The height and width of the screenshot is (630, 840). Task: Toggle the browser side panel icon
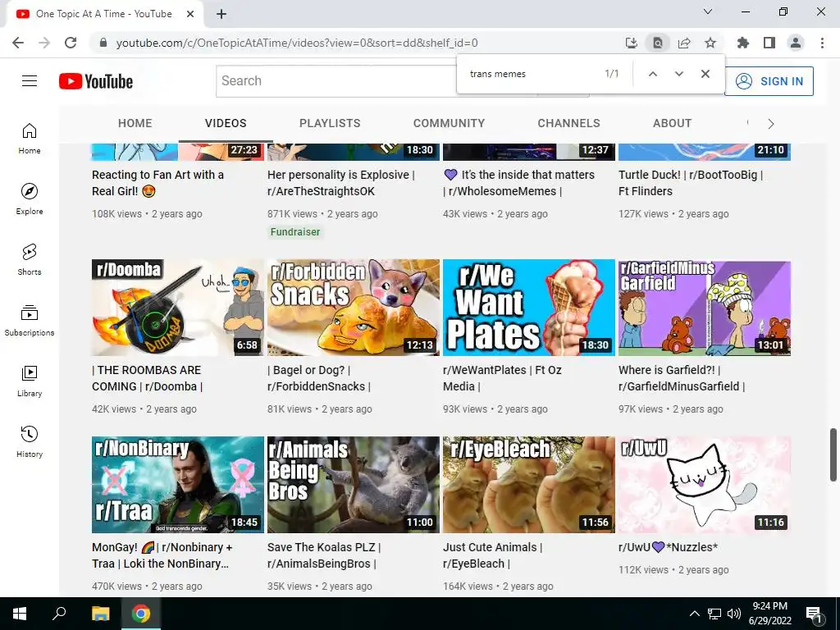(769, 43)
